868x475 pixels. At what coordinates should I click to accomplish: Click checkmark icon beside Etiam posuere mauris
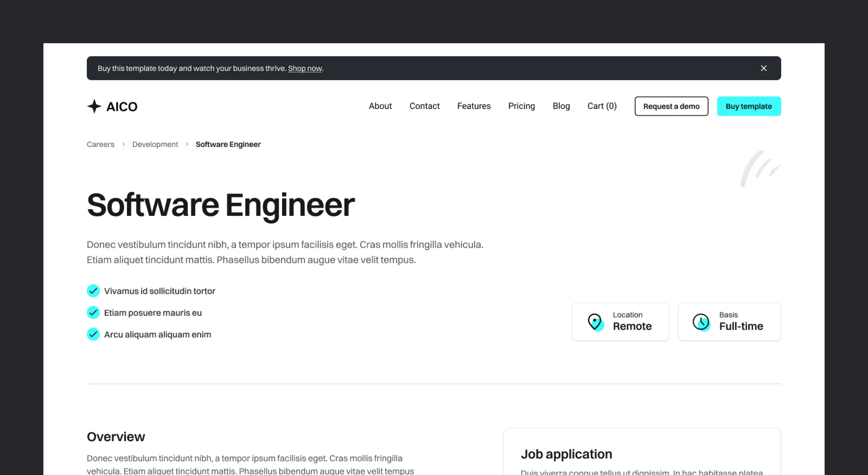pyautogui.click(x=93, y=312)
